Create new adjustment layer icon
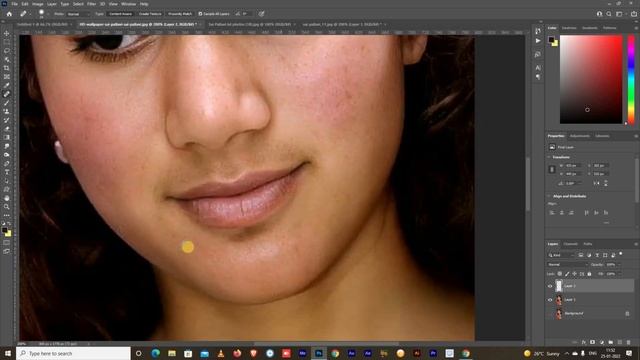 pos(602,342)
